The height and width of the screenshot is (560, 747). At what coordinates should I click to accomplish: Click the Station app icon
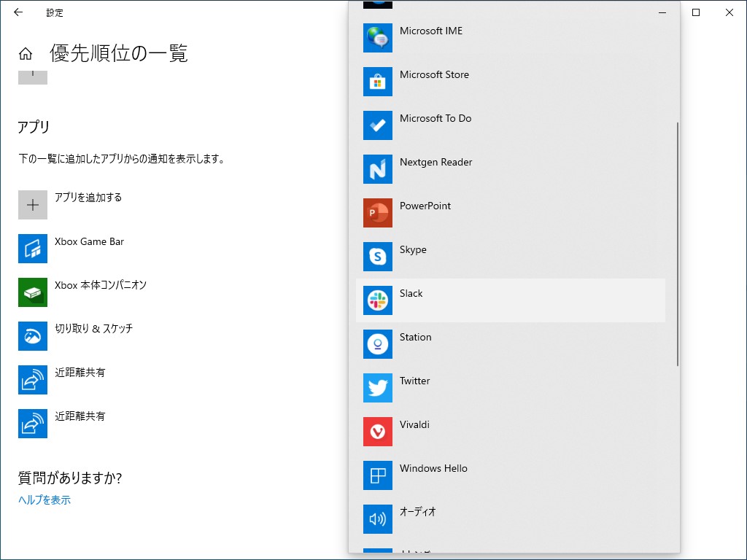pos(377,344)
